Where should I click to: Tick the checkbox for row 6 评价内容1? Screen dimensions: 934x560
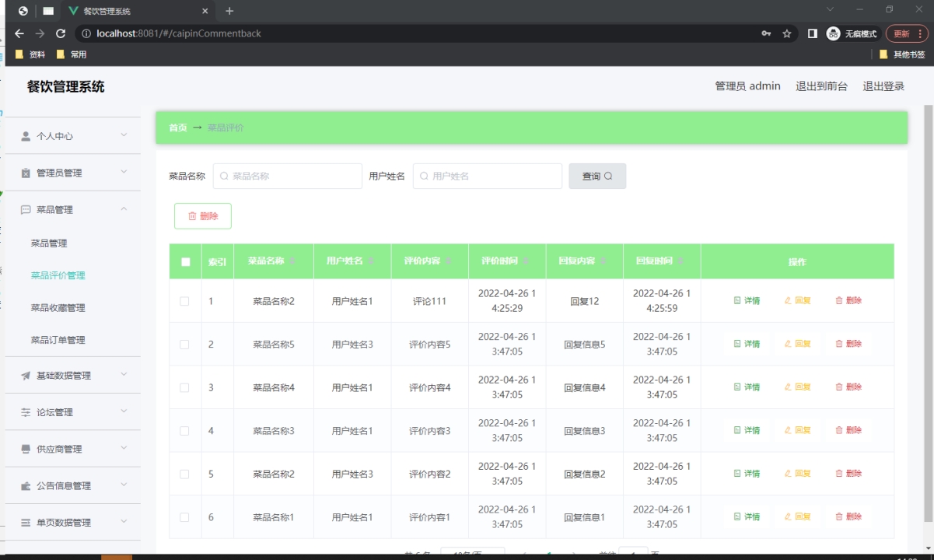(x=184, y=516)
